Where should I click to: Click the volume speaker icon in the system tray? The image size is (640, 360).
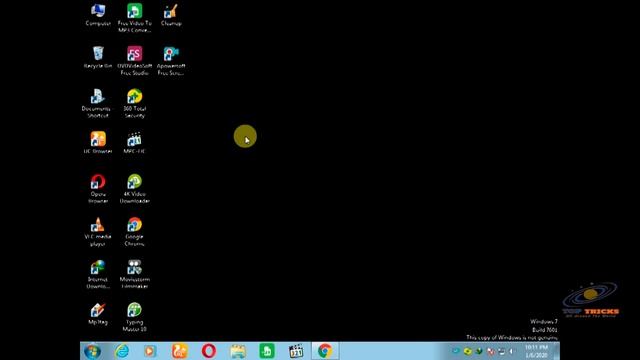[x=512, y=351]
